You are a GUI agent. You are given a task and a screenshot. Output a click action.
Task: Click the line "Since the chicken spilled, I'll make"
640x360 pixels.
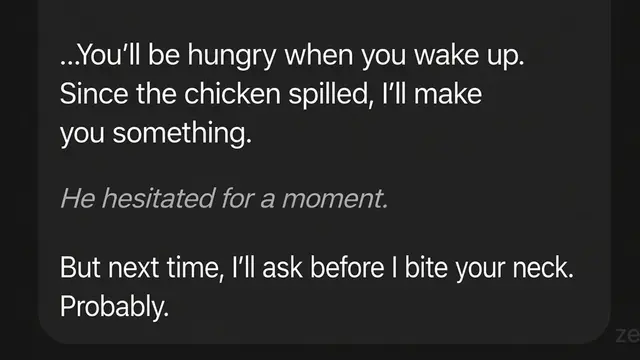point(271,94)
